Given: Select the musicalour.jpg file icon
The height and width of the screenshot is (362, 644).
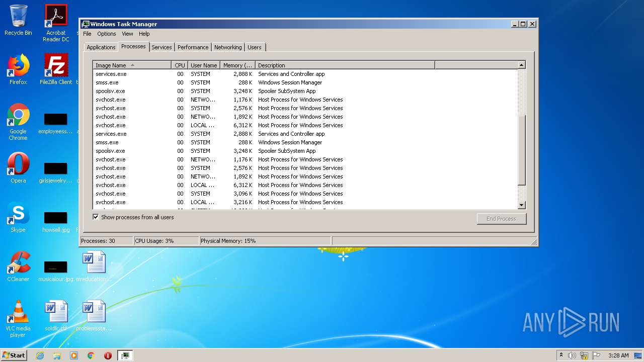Looking at the screenshot, I should click(x=56, y=271).
